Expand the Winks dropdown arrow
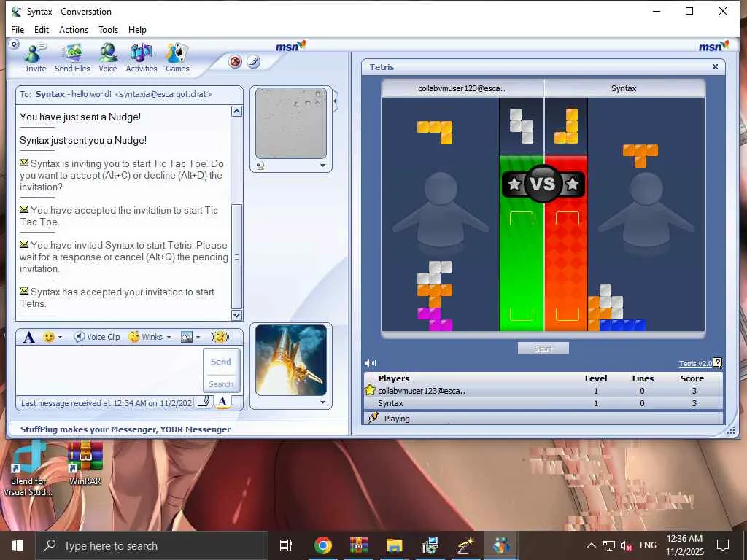 pos(169,337)
